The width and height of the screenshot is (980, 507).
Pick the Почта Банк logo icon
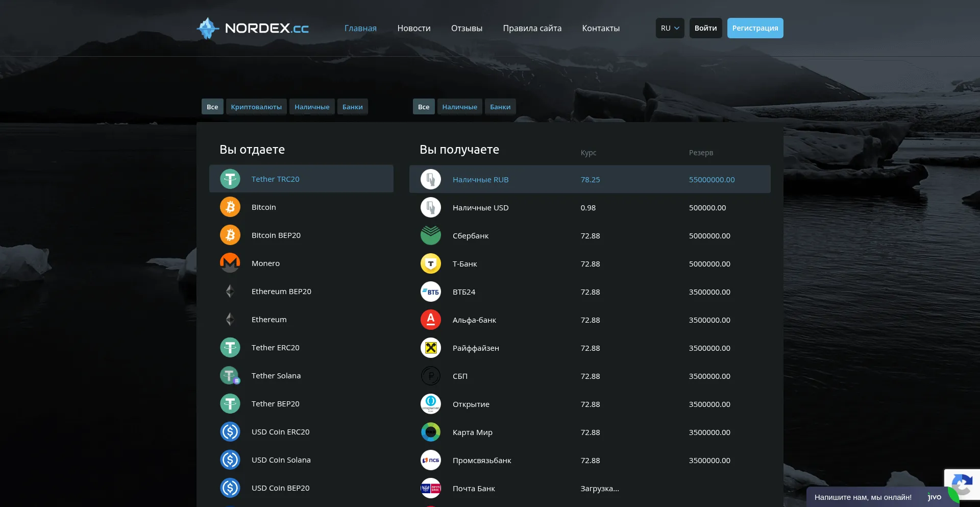point(431,489)
